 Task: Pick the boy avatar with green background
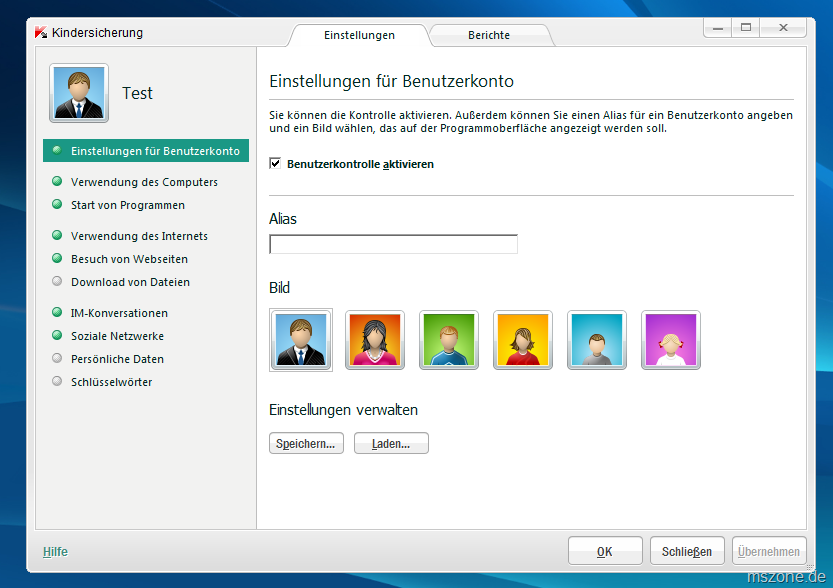tap(449, 340)
